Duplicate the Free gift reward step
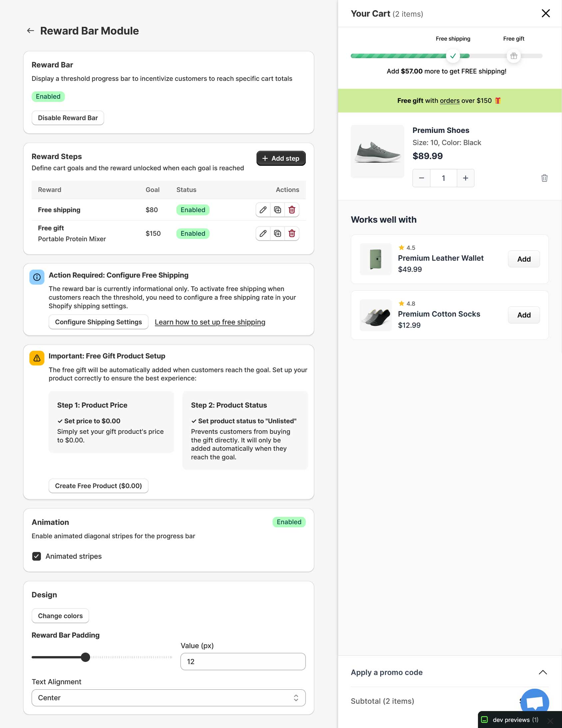Screen dimensions: 562x728 tap(277, 233)
